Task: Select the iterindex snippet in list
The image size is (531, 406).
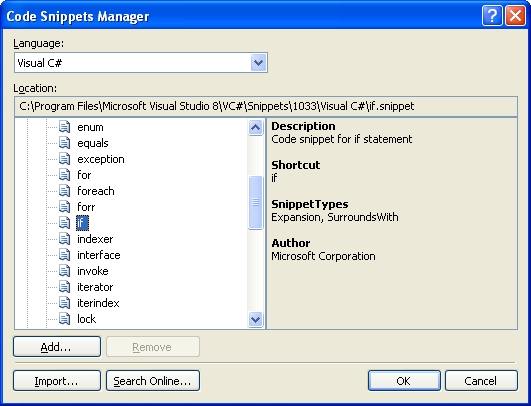Action: tap(98, 303)
